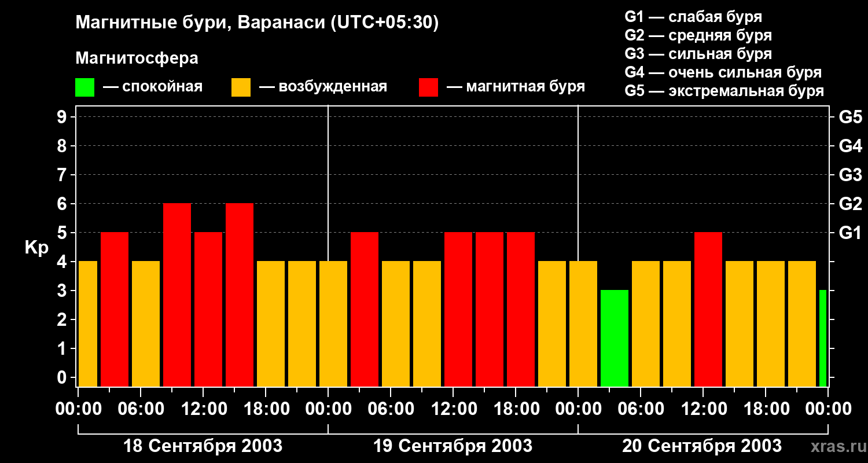Click the yellow 'возбужденная' legend swatch
The height and width of the screenshot is (463, 868).
[241, 87]
